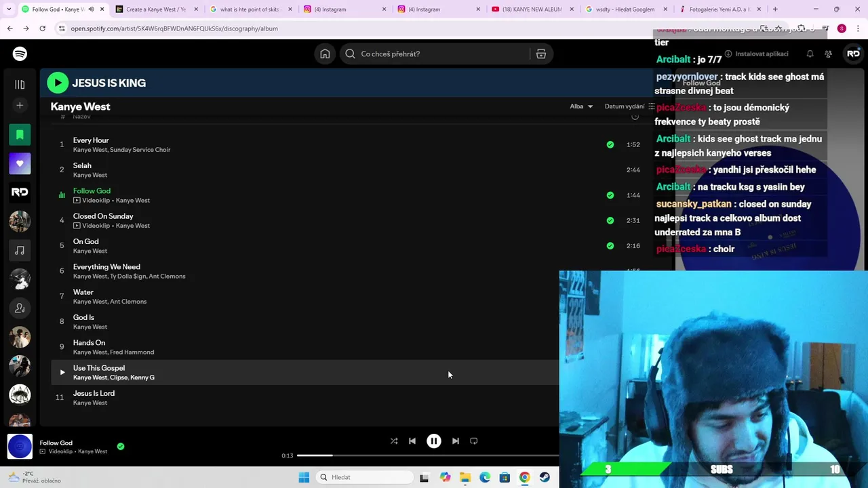Create a new playlist with plus icon

click(x=20, y=105)
